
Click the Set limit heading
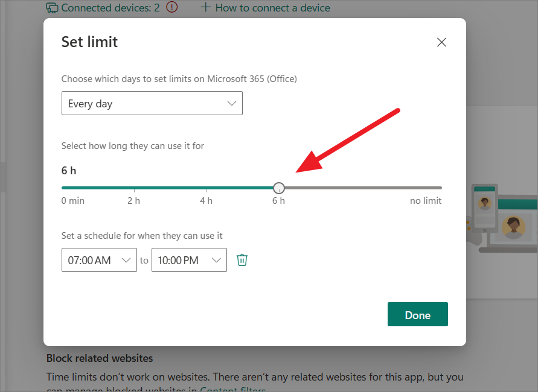pos(89,42)
